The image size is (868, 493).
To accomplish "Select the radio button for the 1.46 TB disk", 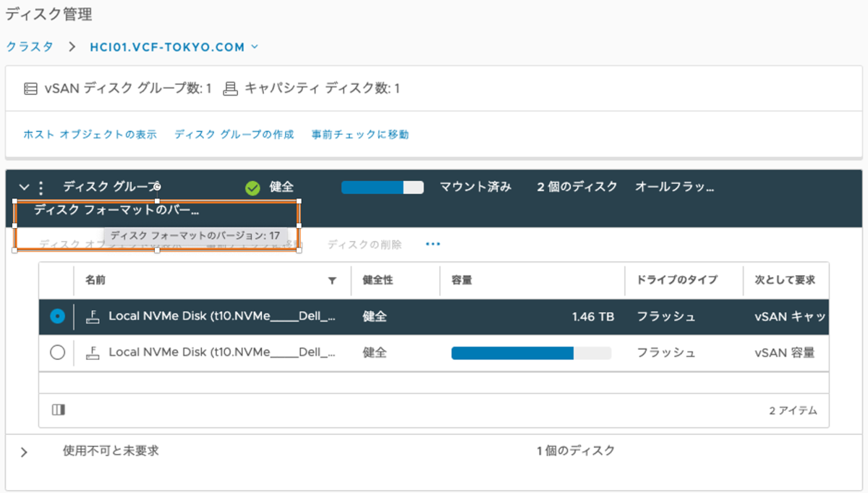I will (x=57, y=316).
